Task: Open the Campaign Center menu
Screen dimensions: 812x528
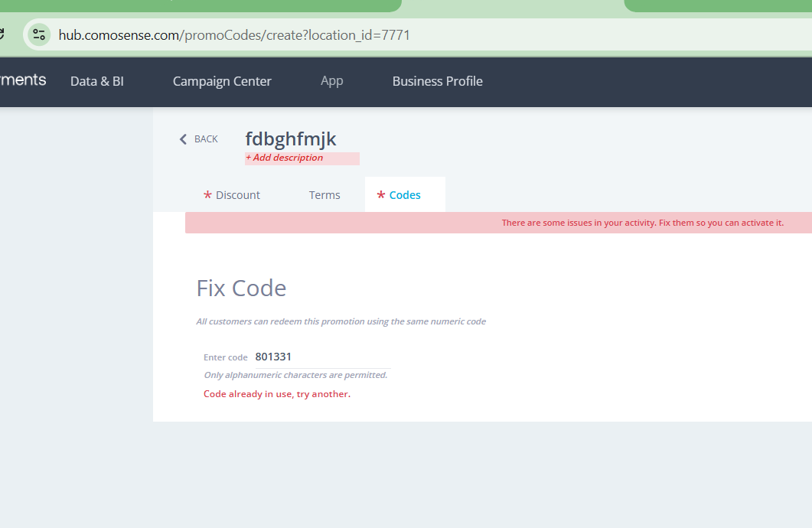Action: [x=222, y=81]
